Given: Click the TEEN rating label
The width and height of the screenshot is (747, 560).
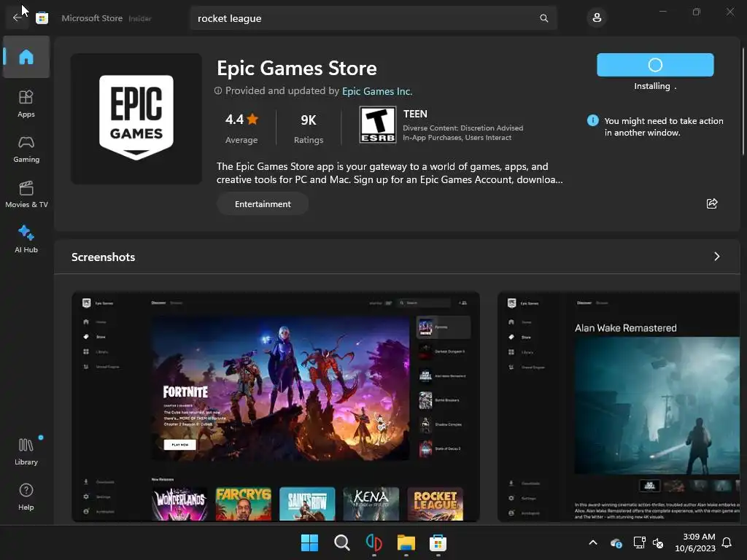Looking at the screenshot, I should click(415, 114).
